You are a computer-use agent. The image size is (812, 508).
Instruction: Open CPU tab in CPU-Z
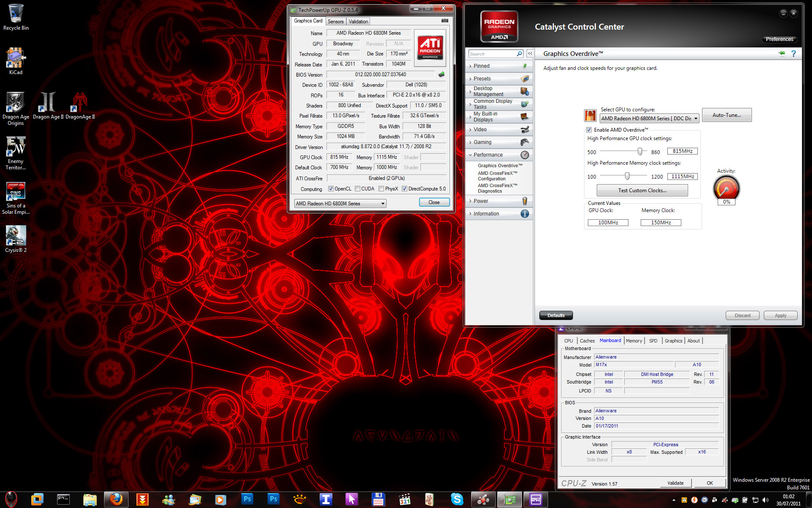point(568,341)
